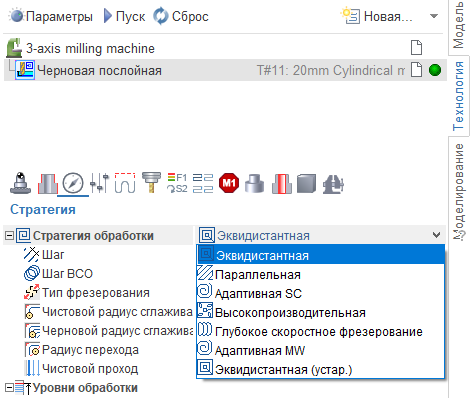Open the feeds and speeds F1 S2 icon
Image resolution: width=474 pixels, height=398 pixels.
(177, 183)
